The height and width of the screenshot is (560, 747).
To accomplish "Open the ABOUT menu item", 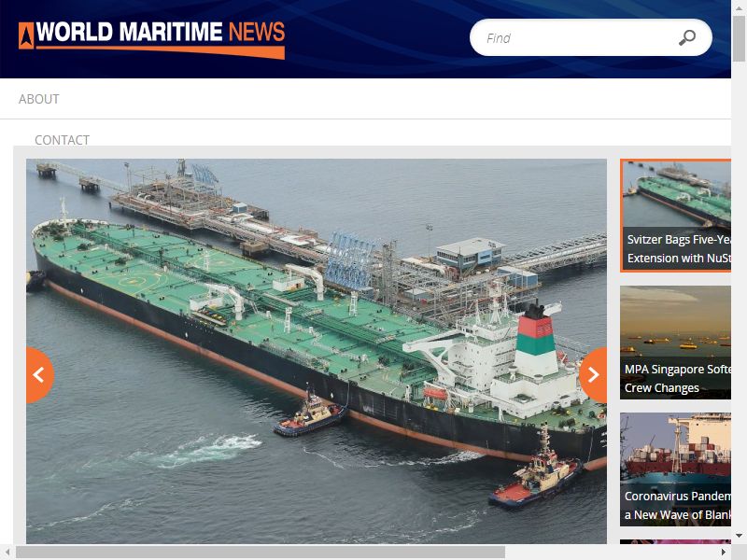I will click(39, 99).
